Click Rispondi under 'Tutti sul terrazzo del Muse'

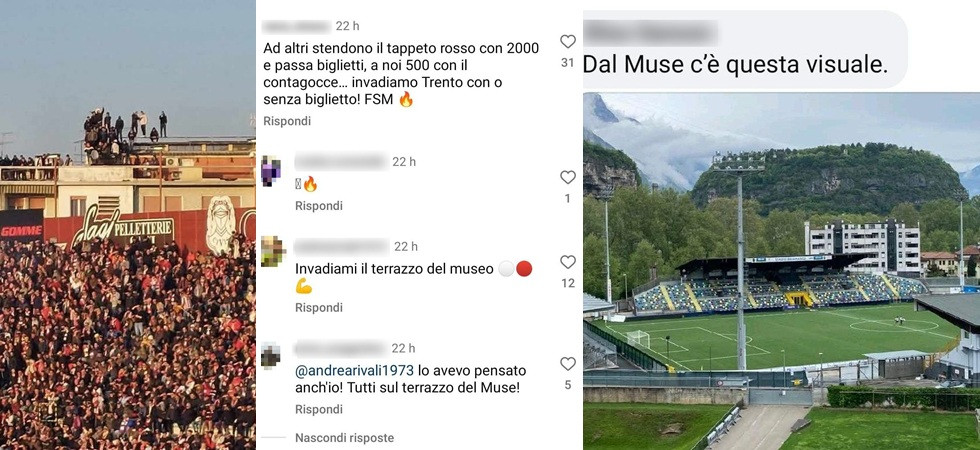[x=319, y=409]
